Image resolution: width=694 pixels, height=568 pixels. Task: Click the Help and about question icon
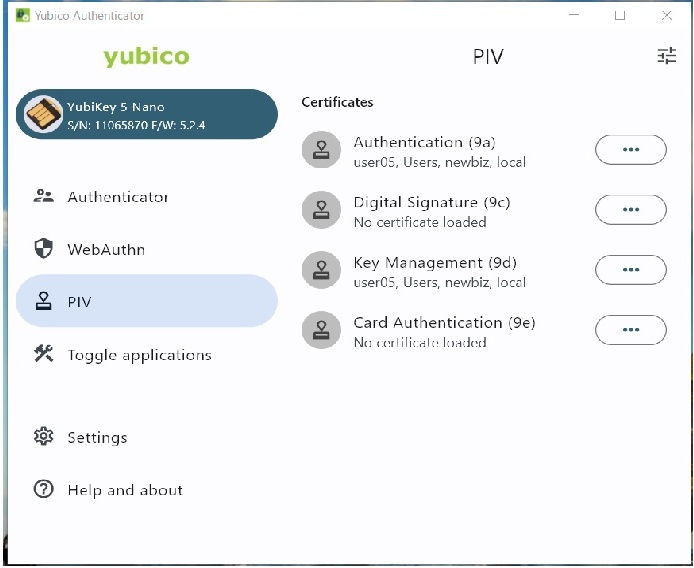43,490
